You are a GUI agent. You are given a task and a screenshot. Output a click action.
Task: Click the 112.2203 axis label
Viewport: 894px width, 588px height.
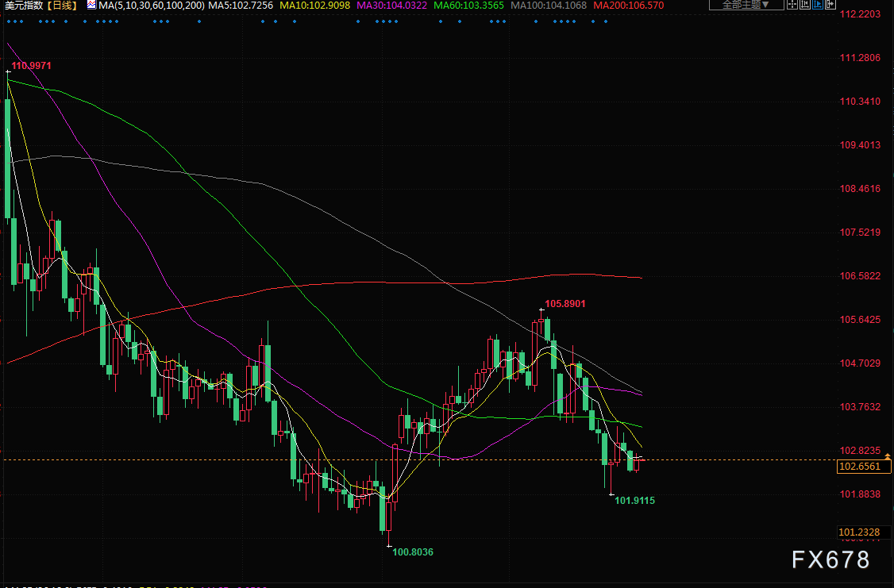(860, 13)
